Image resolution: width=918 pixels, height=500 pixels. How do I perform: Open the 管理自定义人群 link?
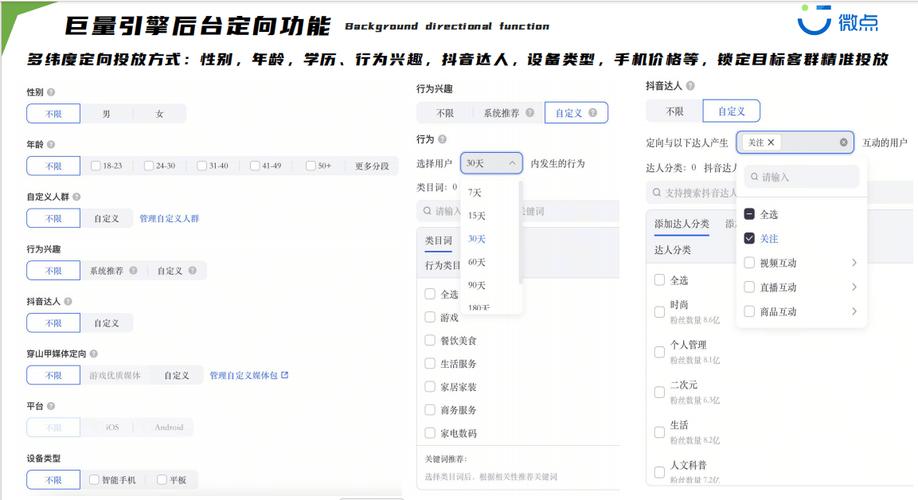coord(169,218)
